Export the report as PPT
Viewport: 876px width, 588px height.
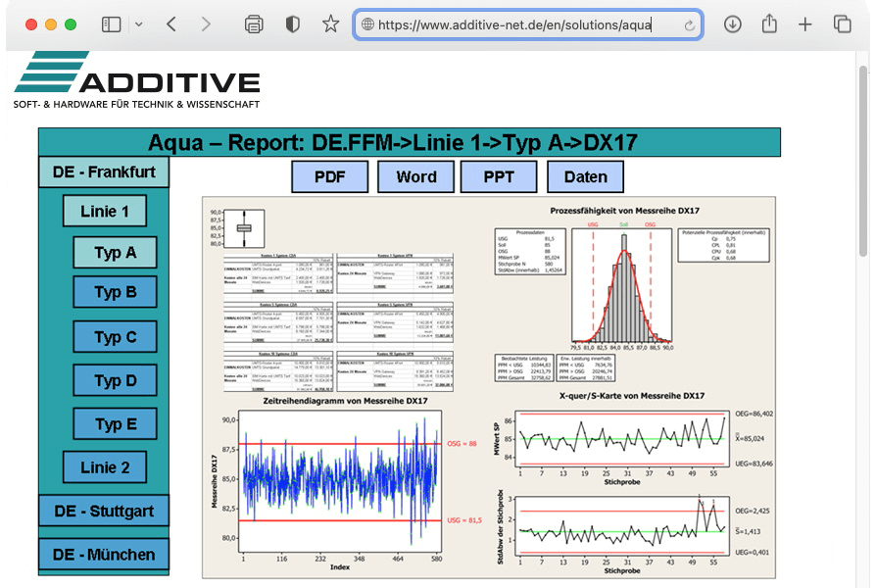499,176
